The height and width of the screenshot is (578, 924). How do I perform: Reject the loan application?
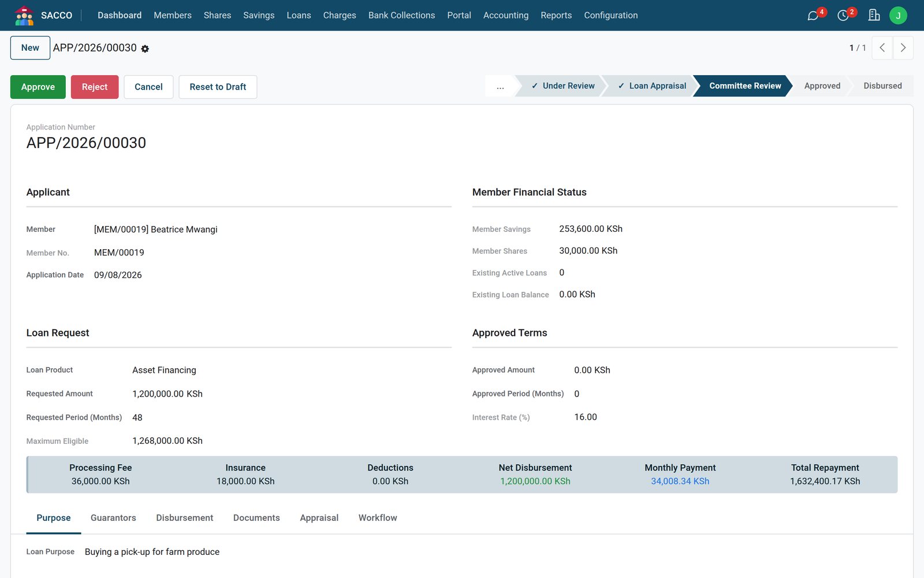(x=95, y=87)
